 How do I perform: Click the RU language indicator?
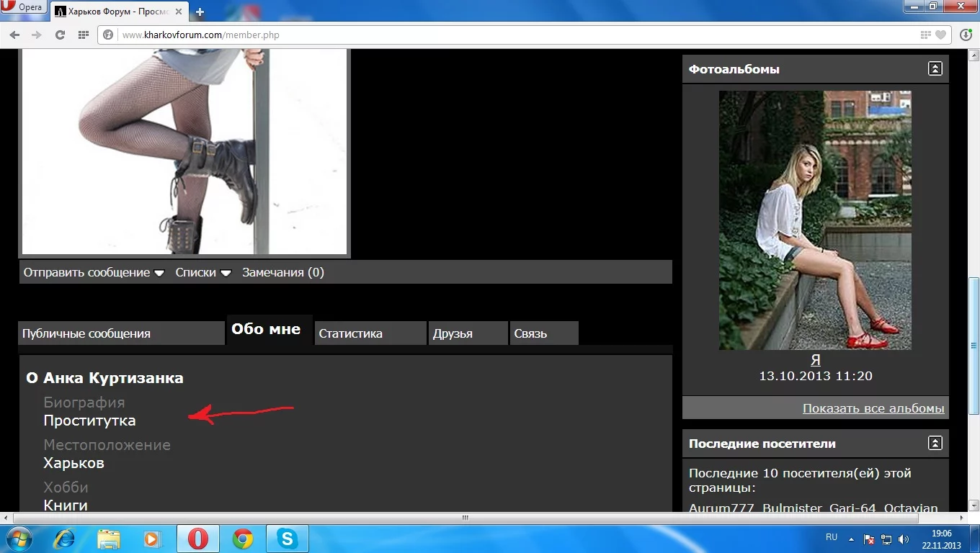click(832, 537)
